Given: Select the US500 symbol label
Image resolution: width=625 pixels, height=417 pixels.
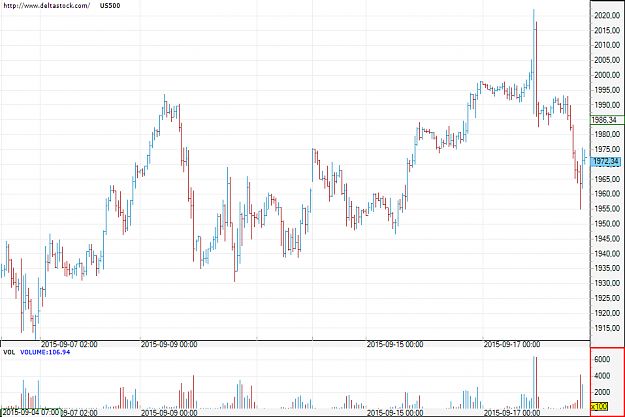Looking at the screenshot, I should [110, 6].
